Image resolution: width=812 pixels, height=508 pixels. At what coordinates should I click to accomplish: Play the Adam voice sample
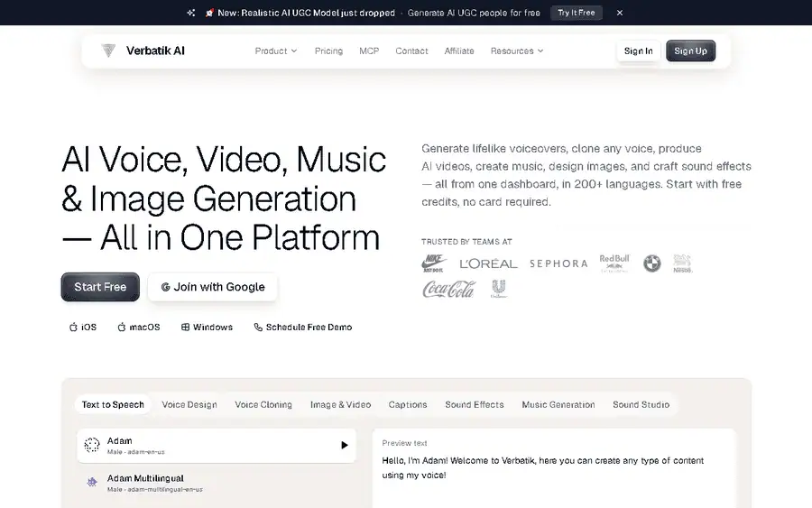(x=345, y=446)
